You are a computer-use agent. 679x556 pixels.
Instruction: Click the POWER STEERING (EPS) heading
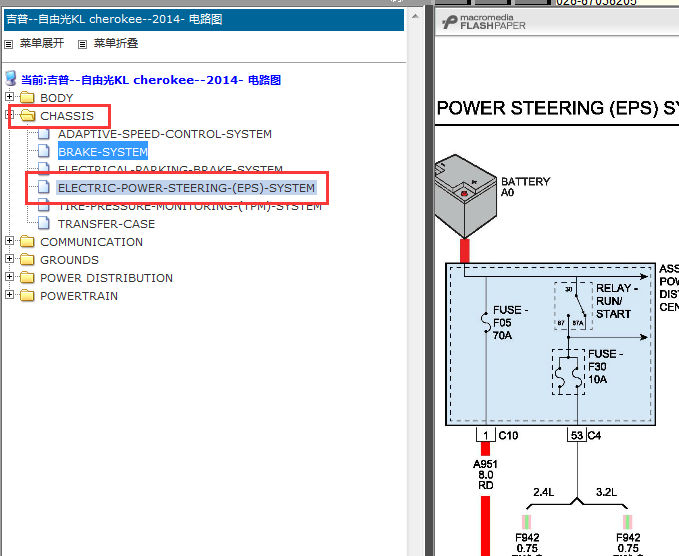click(x=557, y=108)
